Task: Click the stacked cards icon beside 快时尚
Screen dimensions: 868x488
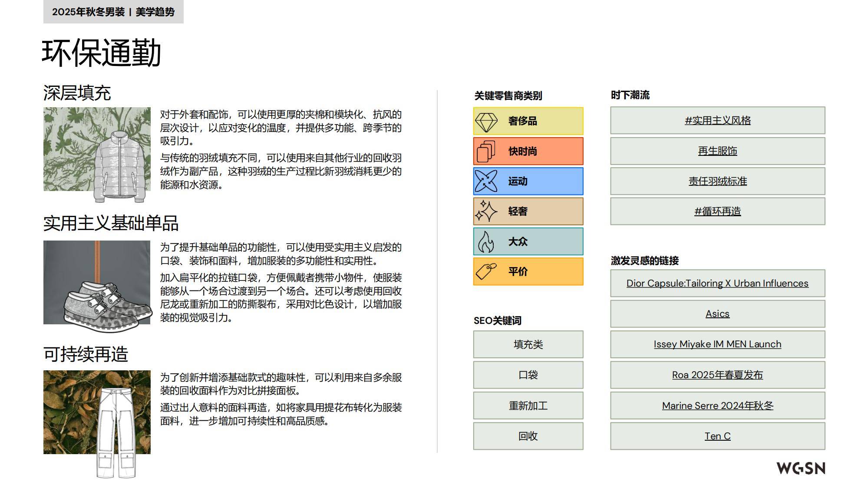Action: coord(486,152)
